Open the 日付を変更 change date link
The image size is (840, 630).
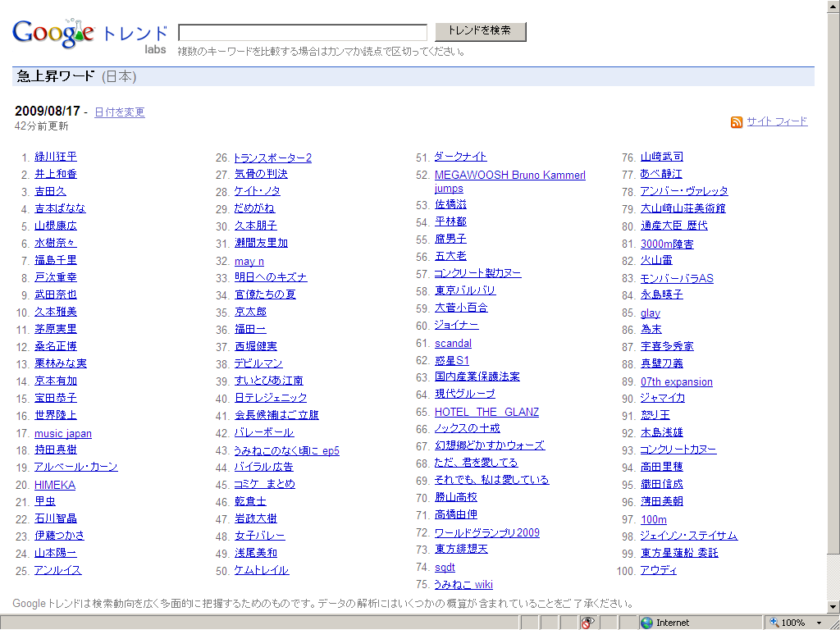tap(120, 112)
